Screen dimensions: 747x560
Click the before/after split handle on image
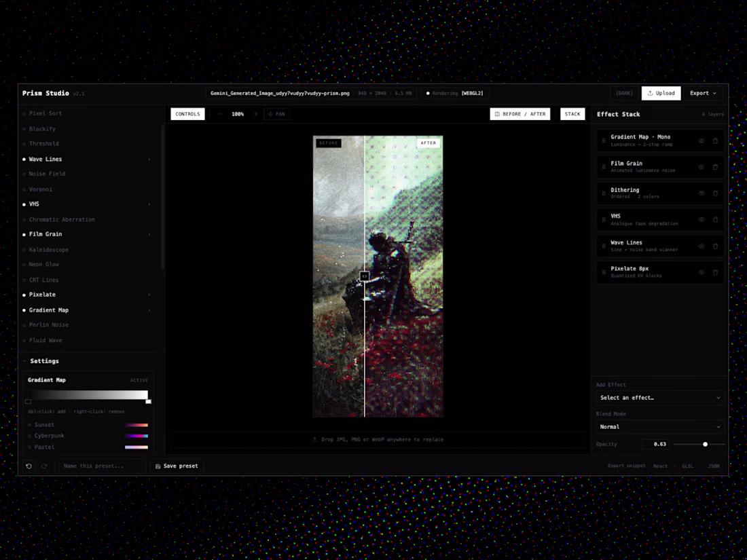[x=365, y=276]
